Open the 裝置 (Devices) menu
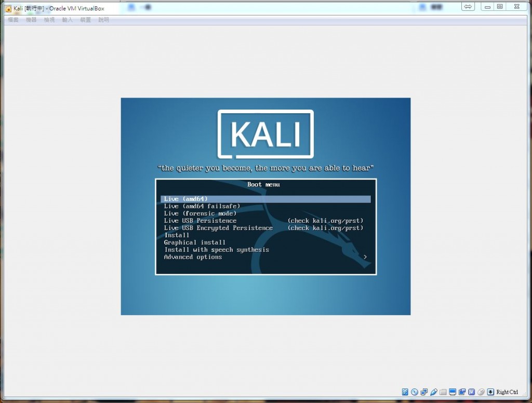532x403 pixels. (86, 20)
